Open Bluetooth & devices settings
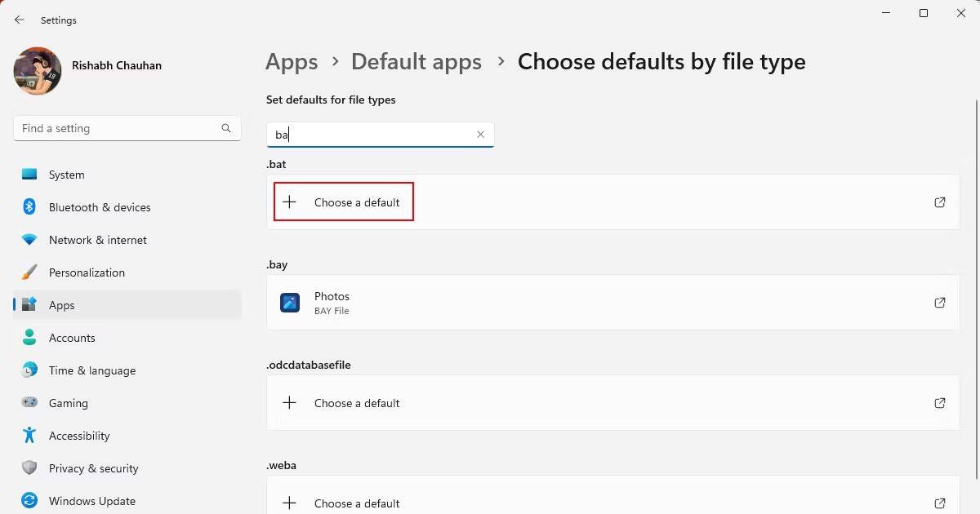Image resolution: width=980 pixels, height=514 pixels. 29,207
